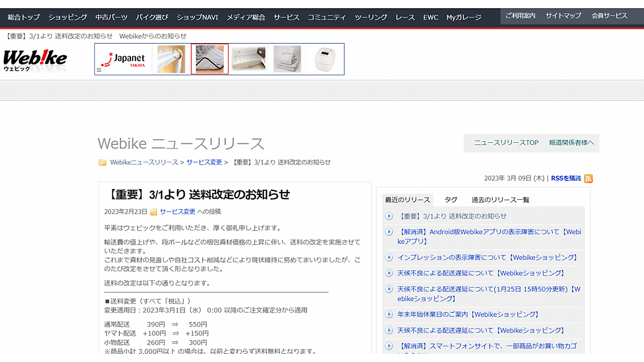Screen dimensions: 644x362
Task: Click arrow icon beside 【重要】3/1より 送料改定のお知らせ in recent list
Action: (x=389, y=216)
